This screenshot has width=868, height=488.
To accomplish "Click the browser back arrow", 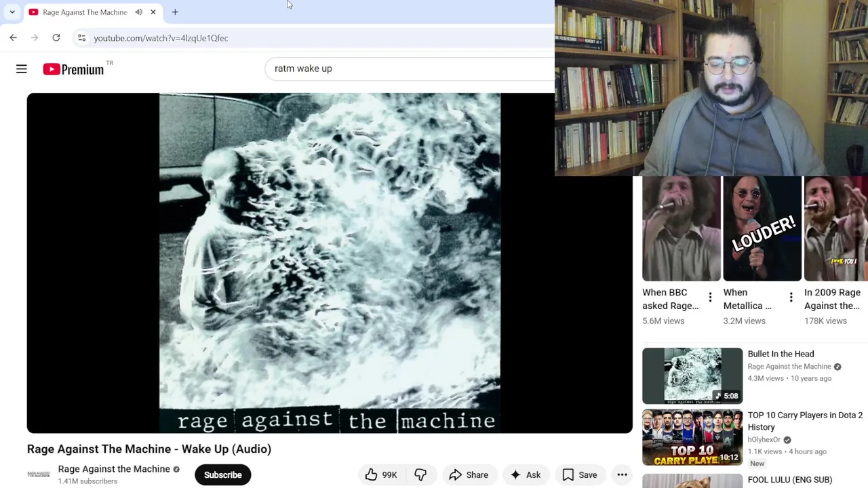I will tap(14, 38).
